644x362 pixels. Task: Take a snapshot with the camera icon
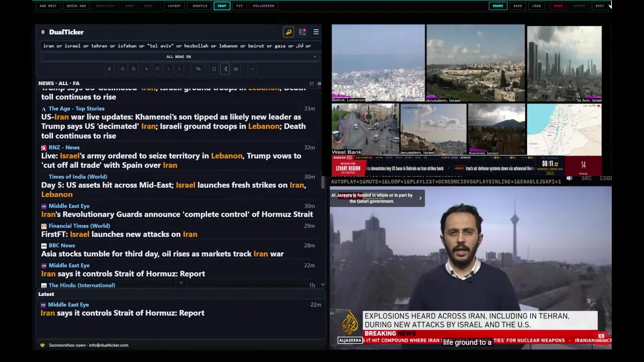pyautogui.click(x=235, y=69)
